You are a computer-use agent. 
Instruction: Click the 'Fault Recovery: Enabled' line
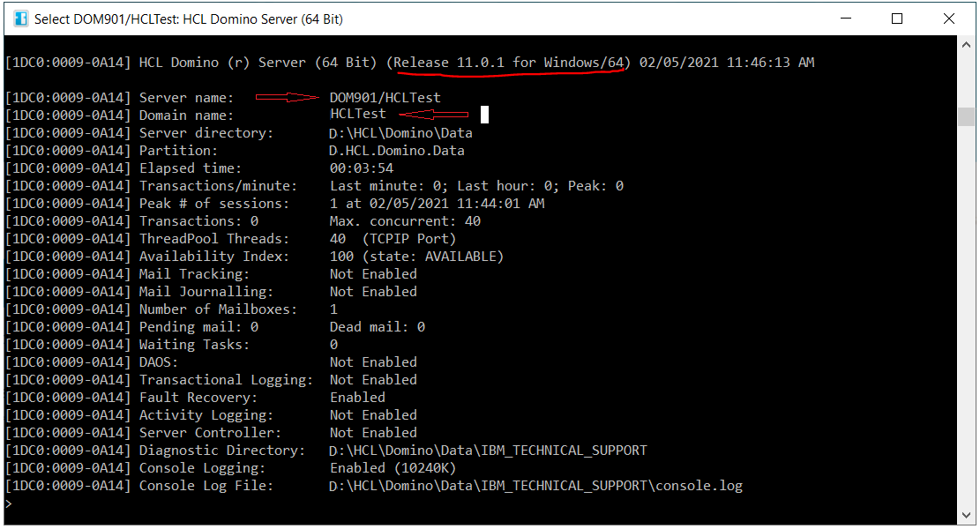click(x=195, y=398)
